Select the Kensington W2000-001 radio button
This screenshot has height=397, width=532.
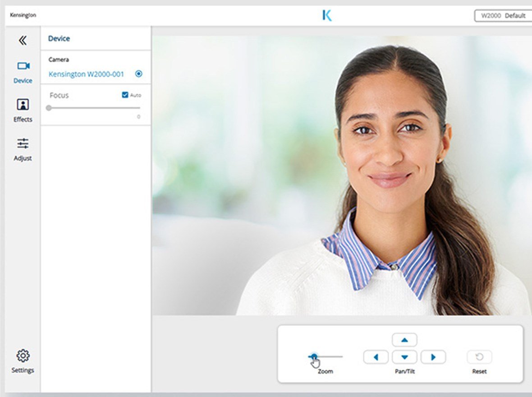(x=139, y=74)
